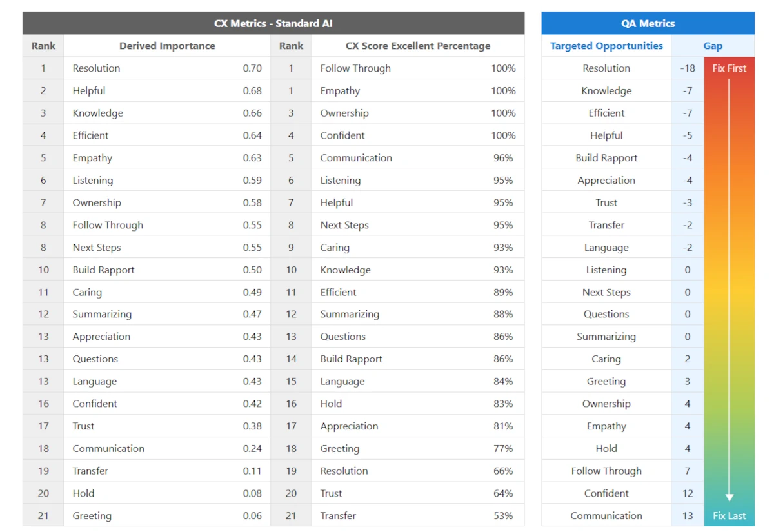Open the "Targeted Opportunities" column header
The image size is (774, 532).
tap(606, 46)
